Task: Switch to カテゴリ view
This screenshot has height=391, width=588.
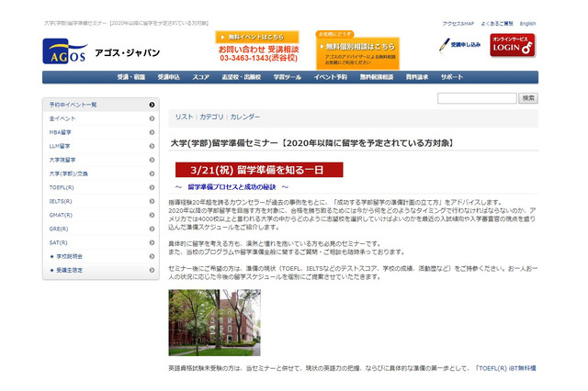Action: click(x=211, y=117)
